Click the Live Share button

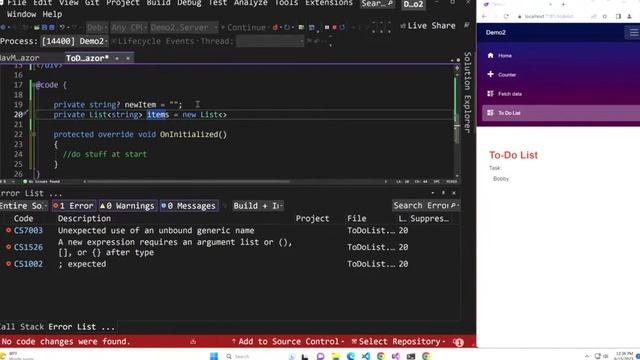coord(427,26)
